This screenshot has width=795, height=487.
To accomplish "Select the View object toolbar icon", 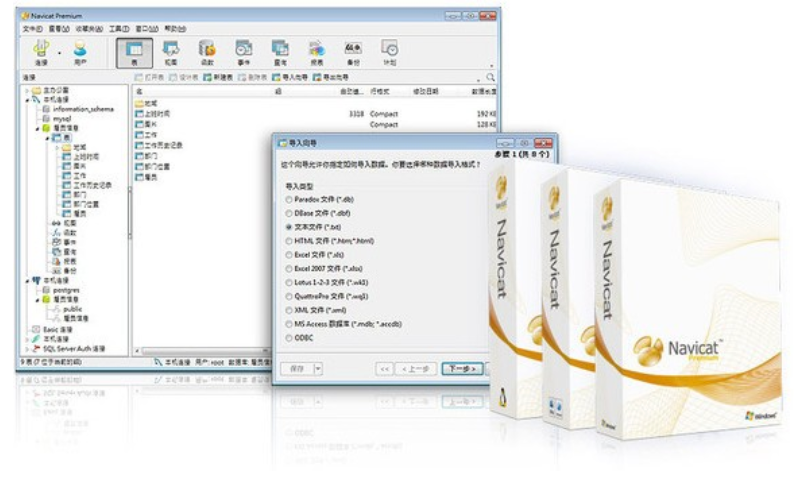I will (x=171, y=53).
